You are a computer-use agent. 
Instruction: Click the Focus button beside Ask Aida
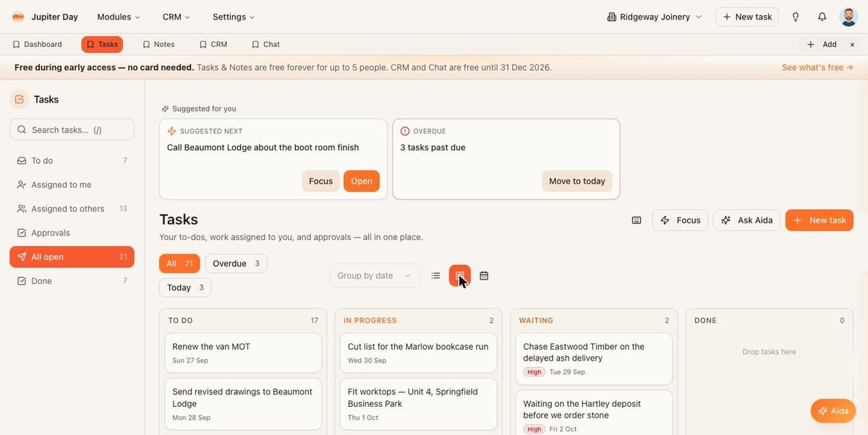point(680,220)
